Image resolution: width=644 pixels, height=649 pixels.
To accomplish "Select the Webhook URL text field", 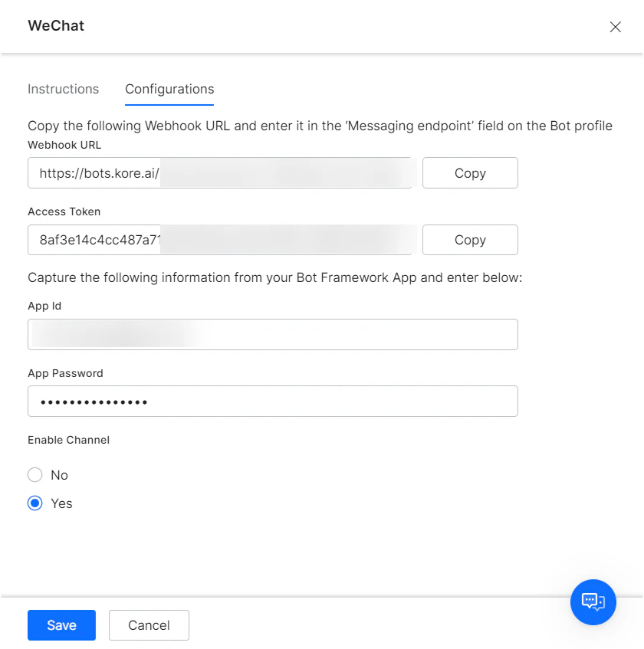I will click(x=222, y=173).
